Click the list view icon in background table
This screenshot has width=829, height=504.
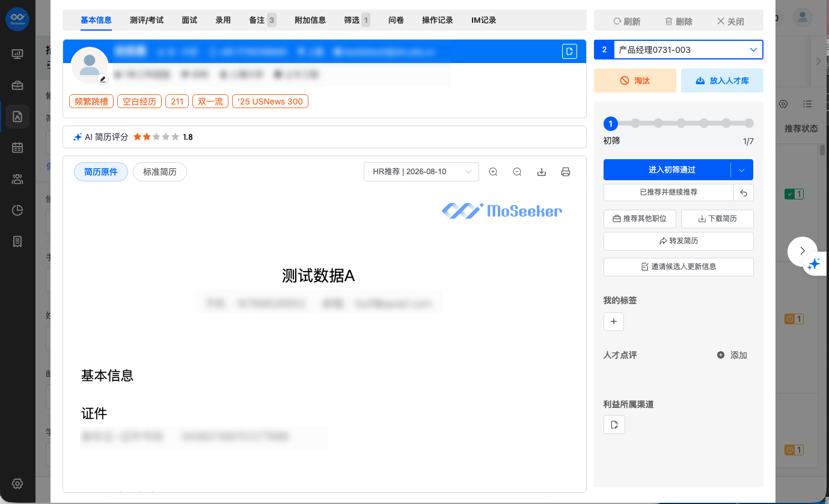pyautogui.click(x=808, y=104)
